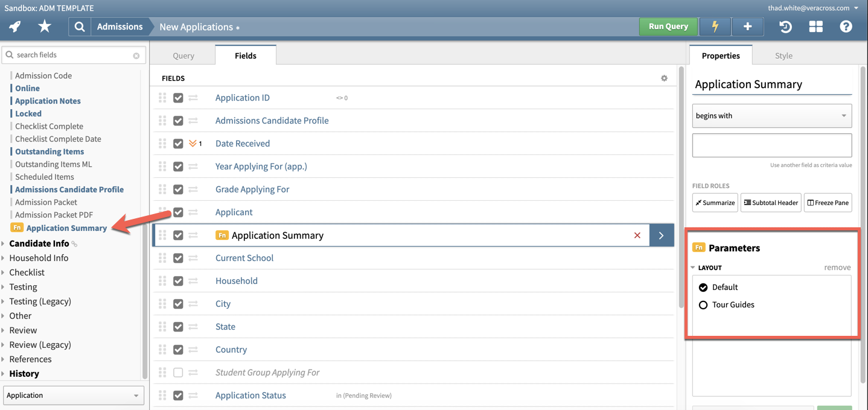The image size is (868, 410).
Task: Click the yellow lightning bolt icon
Action: coord(715,26)
